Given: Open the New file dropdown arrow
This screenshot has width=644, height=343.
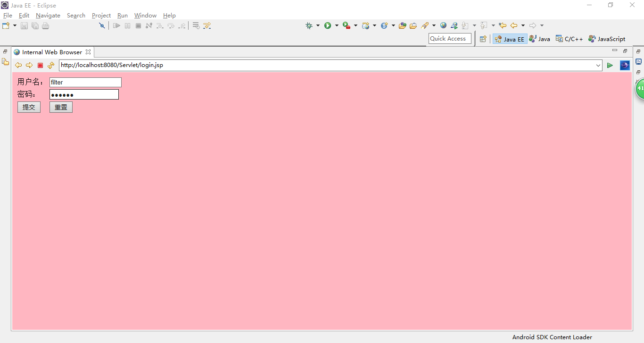Looking at the screenshot, I should coord(15,25).
